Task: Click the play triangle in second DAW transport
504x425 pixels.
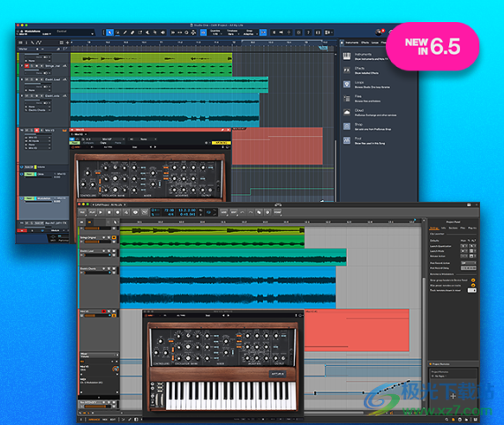Action: tap(101, 212)
